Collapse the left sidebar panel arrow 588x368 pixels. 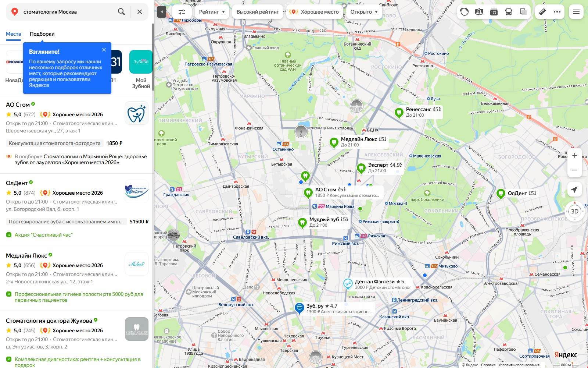point(162,12)
